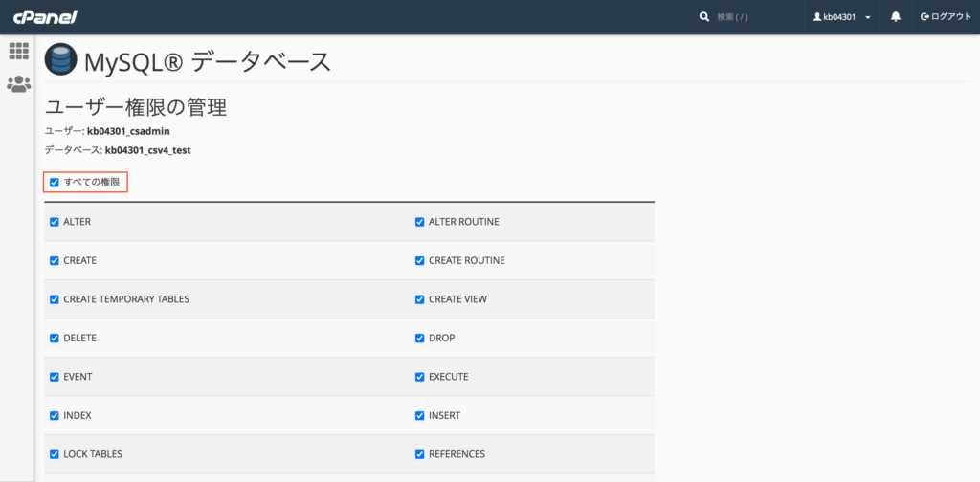Screen dimensions: 980x482
Task: Click the ログアウト logout link
Action: point(946,17)
